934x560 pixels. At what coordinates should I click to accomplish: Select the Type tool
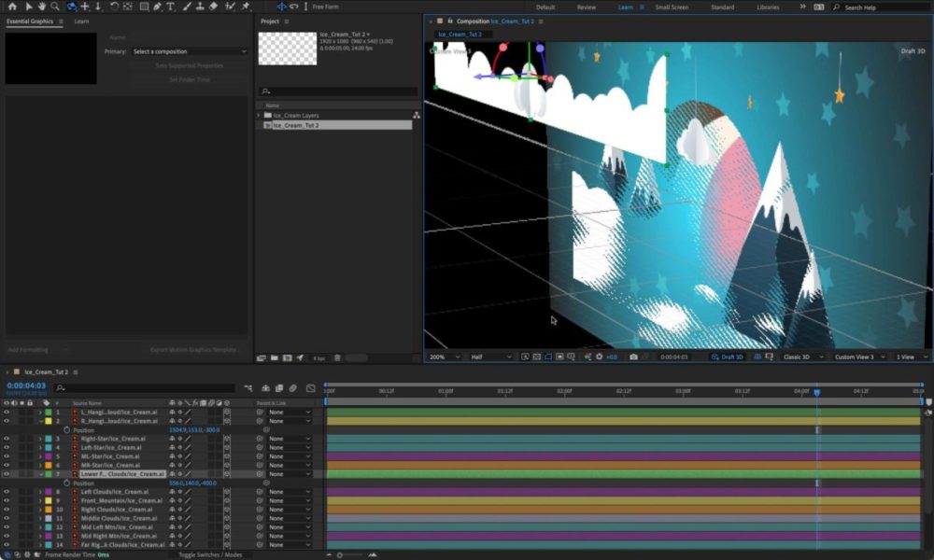(171, 7)
